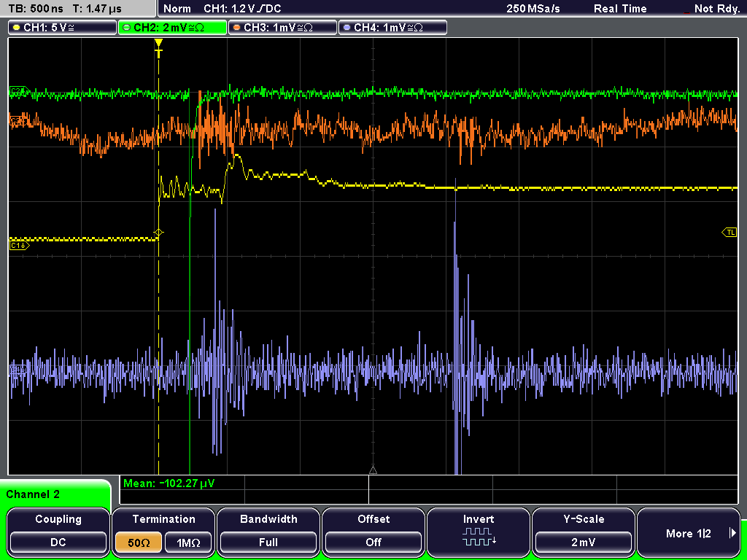Screen dimensions: 747x560
Task: Click the C1 ground level marker
Action: [x=20, y=245]
